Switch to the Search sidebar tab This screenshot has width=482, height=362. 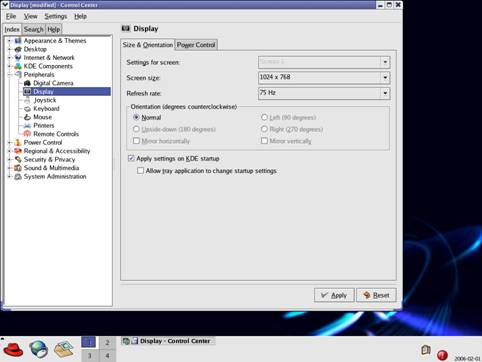click(x=34, y=29)
